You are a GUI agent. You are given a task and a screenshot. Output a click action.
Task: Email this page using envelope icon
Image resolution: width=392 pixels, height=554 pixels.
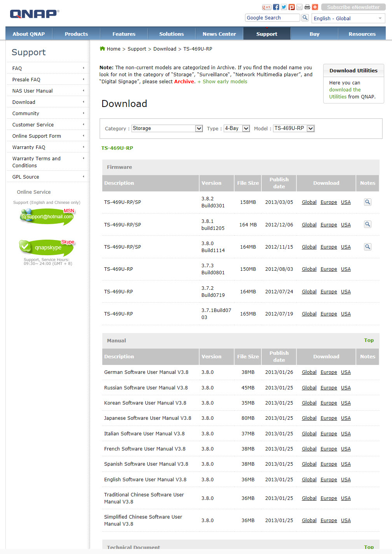click(x=299, y=7)
